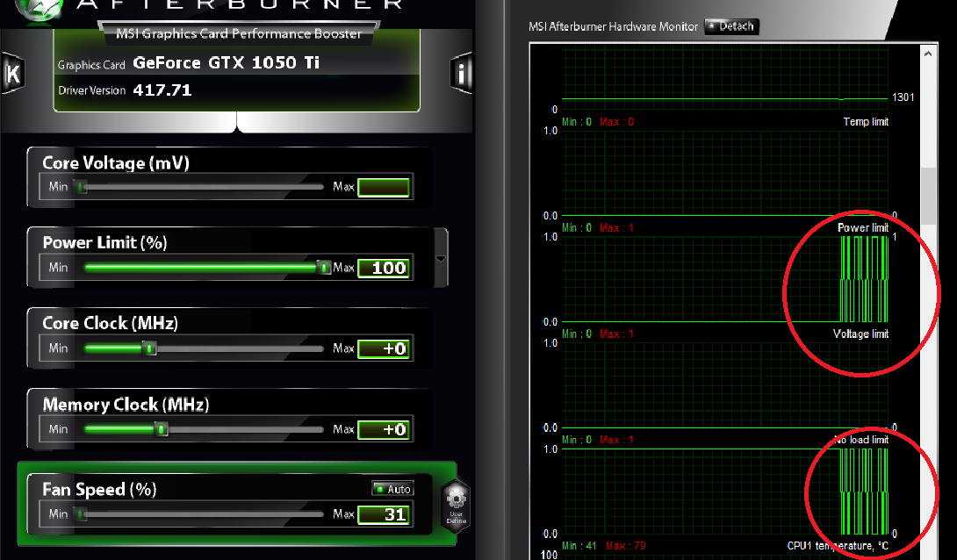
Task: Select the Memory Clock value field showing +0
Action: pyautogui.click(x=384, y=429)
